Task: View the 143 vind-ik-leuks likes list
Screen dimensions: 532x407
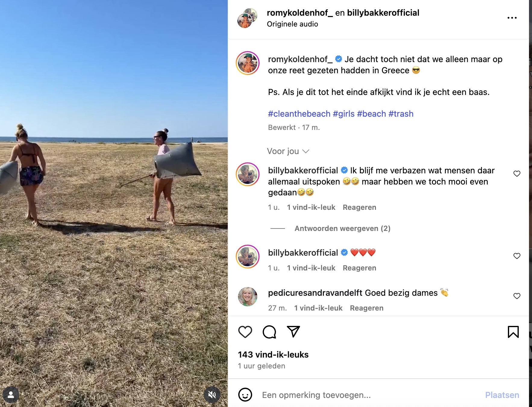Action: 273,355
